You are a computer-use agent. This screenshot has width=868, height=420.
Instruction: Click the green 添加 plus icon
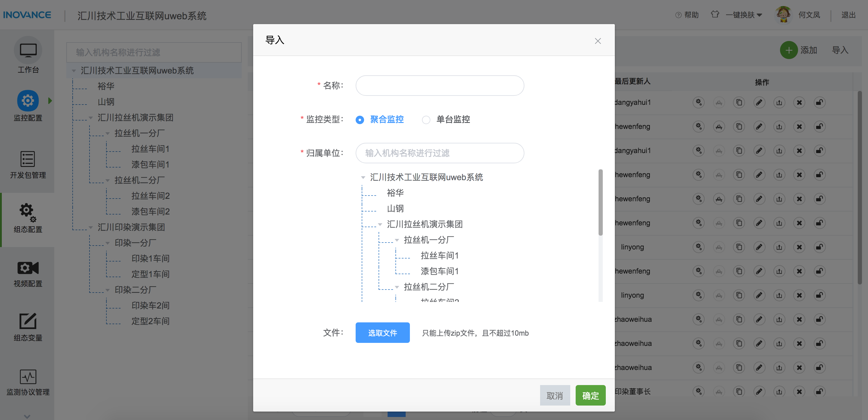pos(789,50)
